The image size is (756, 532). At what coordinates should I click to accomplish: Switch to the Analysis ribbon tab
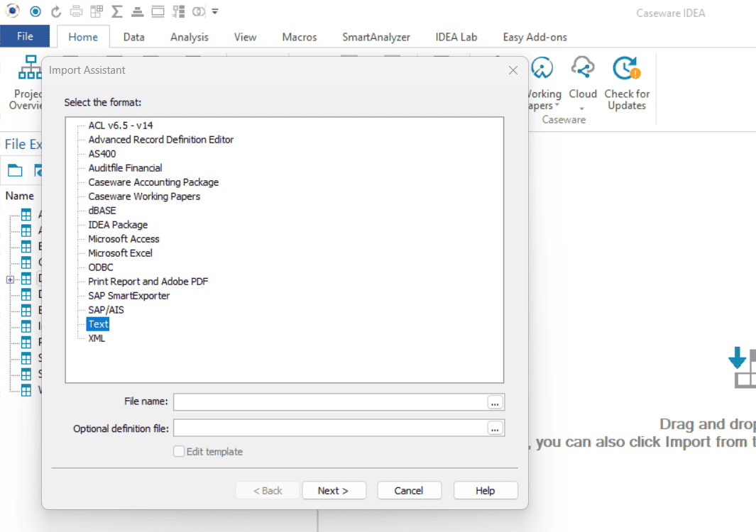(189, 37)
